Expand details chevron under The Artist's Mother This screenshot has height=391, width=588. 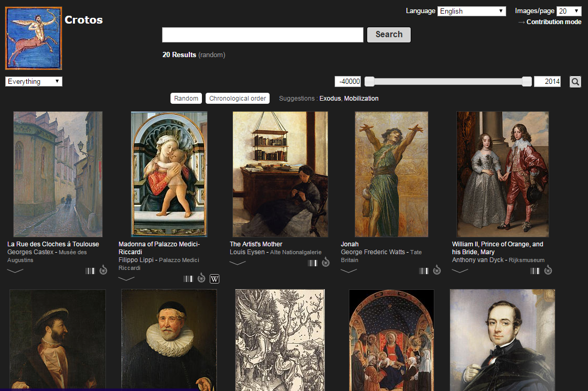tap(238, 263)
